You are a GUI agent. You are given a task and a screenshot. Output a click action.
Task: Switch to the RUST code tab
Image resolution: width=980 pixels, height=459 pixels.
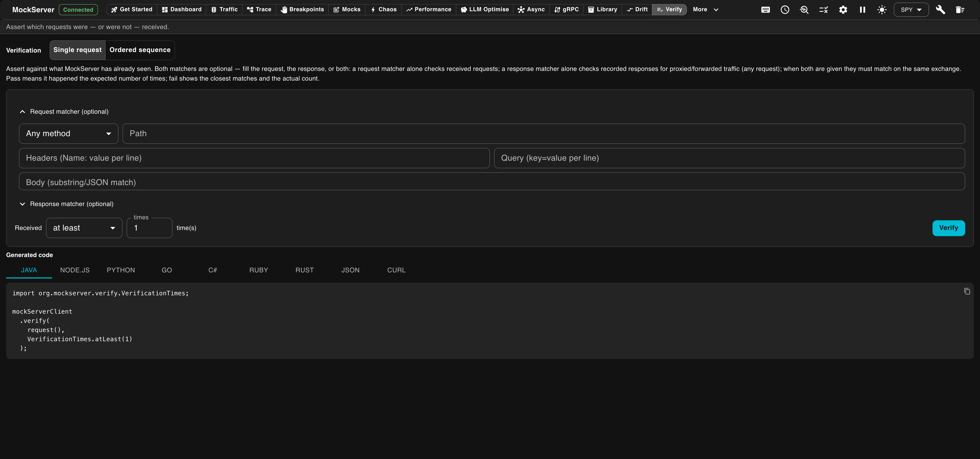point(305,270)
